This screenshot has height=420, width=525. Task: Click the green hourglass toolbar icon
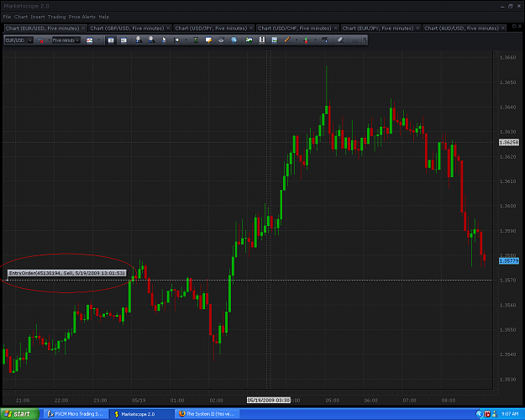[196, 40]
